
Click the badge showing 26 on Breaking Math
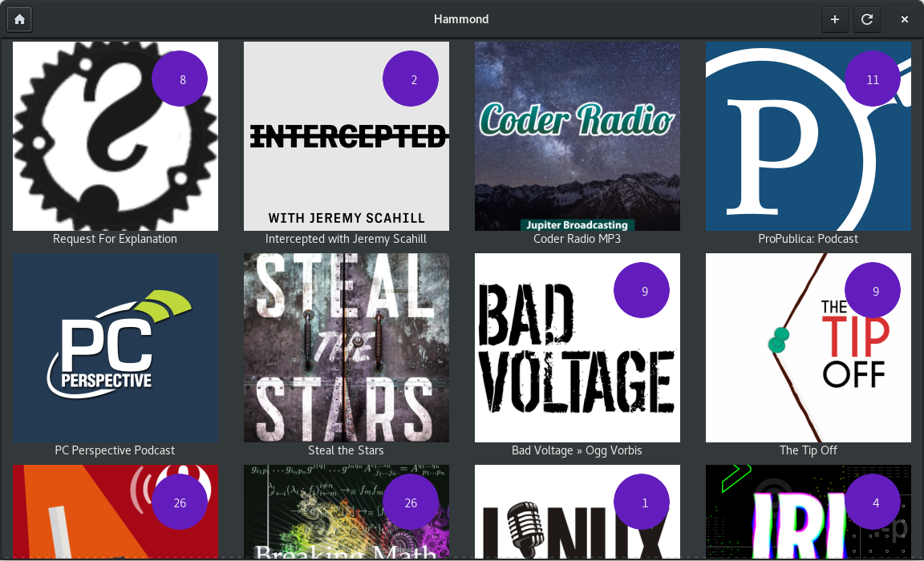[411, 502]
